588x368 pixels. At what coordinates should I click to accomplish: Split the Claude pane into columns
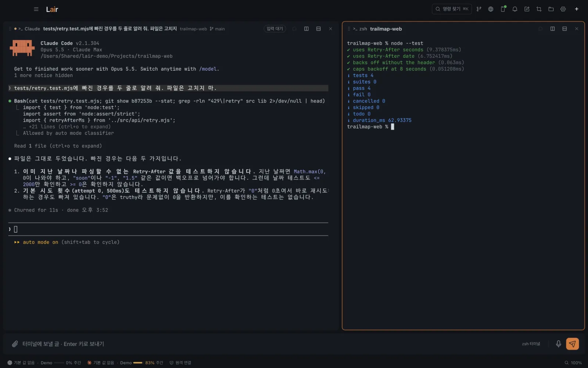[306, 29]
